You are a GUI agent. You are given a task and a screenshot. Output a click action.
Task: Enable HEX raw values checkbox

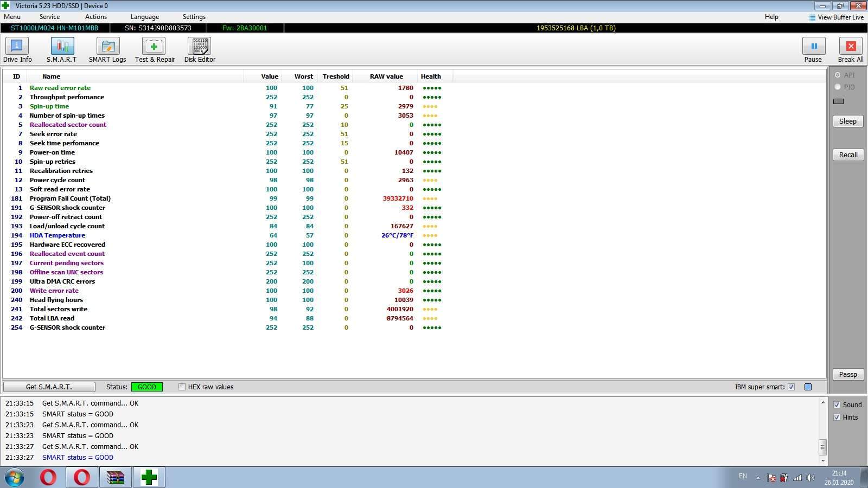click(182, 387)
